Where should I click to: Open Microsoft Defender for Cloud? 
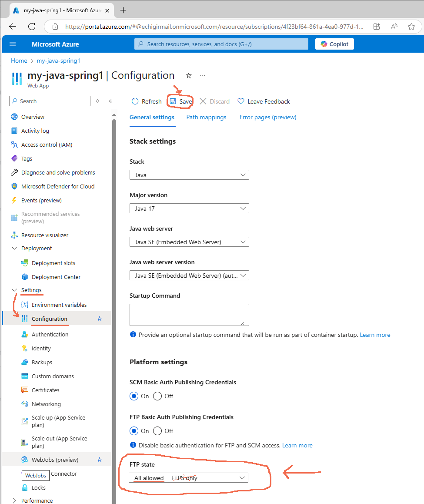58,186
